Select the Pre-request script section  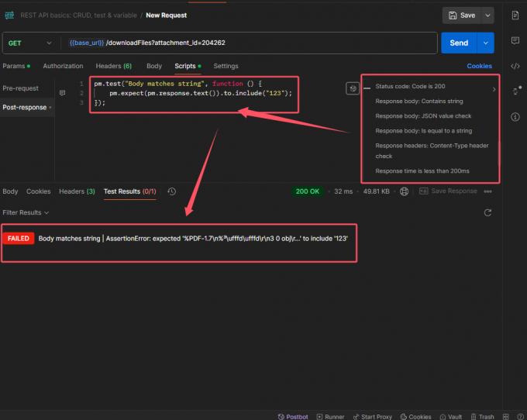click(x=20, y=88)
